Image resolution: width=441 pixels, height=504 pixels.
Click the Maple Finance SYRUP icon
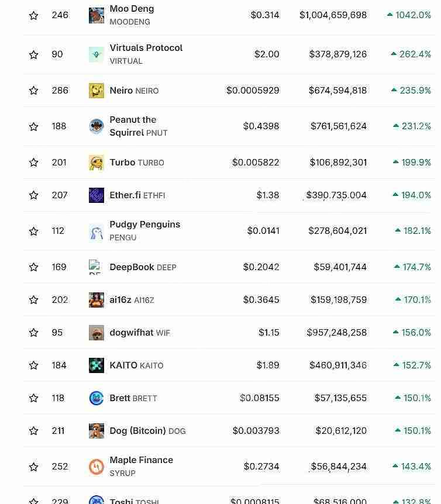pos(97,467)
